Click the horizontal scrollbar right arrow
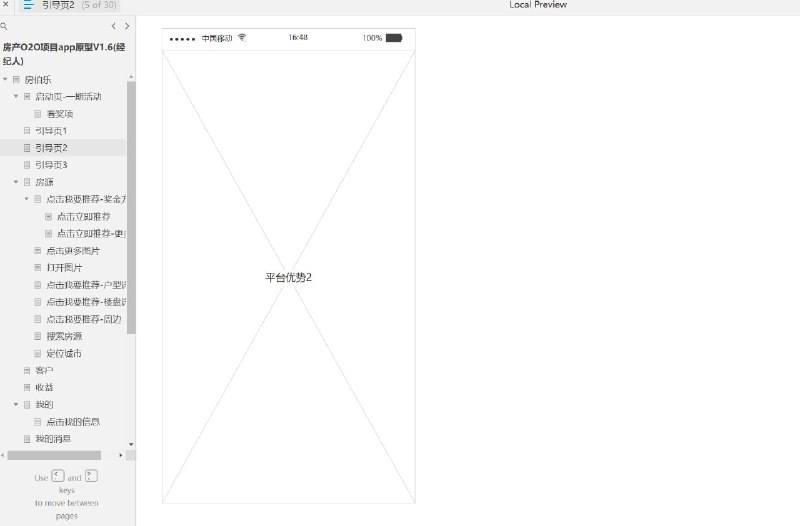 [x=121, y=455]
